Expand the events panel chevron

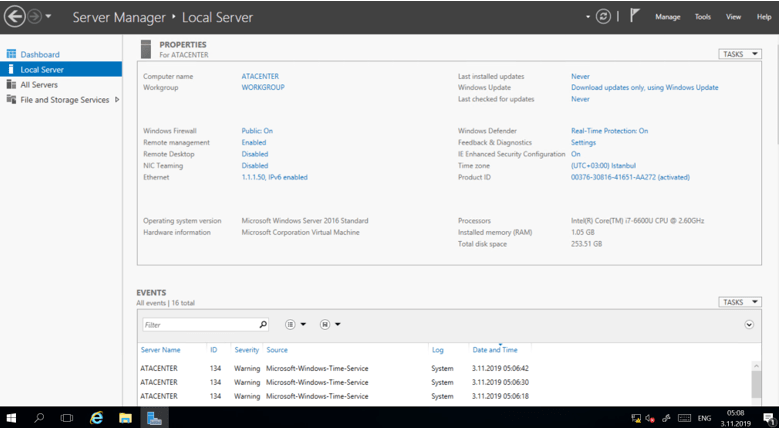(749, 325)
